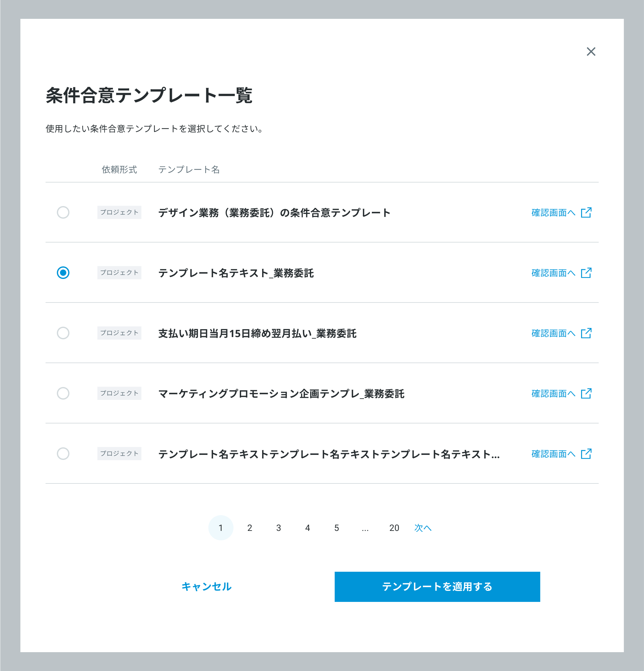Apply template with テンプレートを適用する button
Image resolution: width=644 pixels, height=671 pixels.
pyautogui.click(x=437, y=587)
